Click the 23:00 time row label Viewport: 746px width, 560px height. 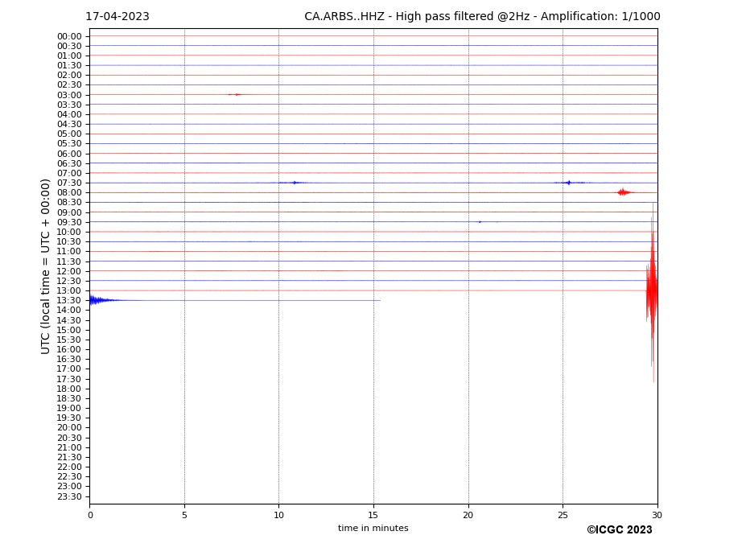[69, 487]
